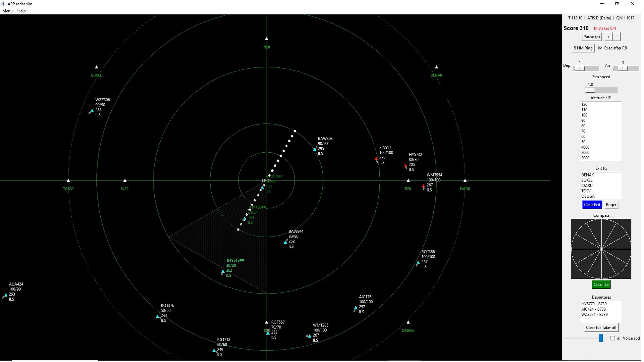This screenshot has height=362, width=644.
Task: Click the Sim speed slider
Action: click(x=601, y=90)
